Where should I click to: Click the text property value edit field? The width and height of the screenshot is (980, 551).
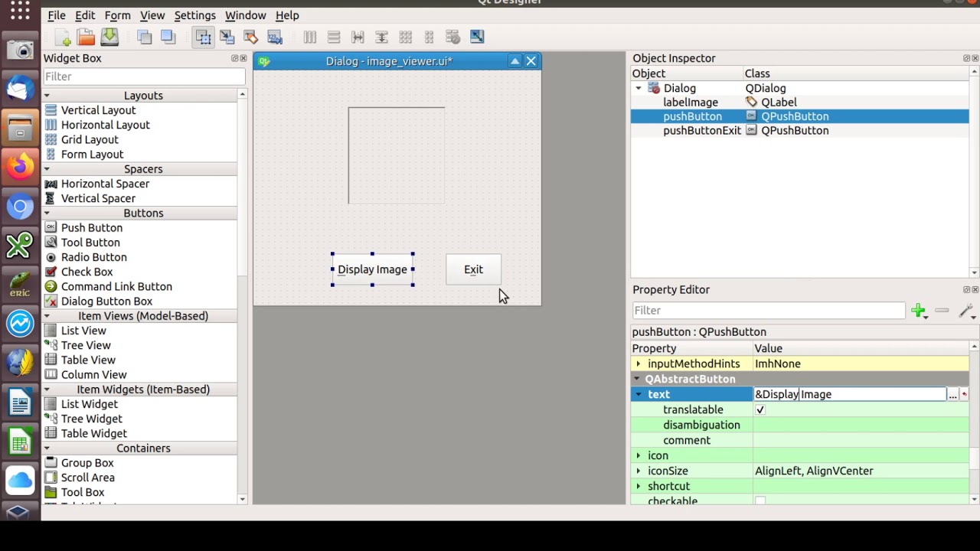tap(850, 394)
